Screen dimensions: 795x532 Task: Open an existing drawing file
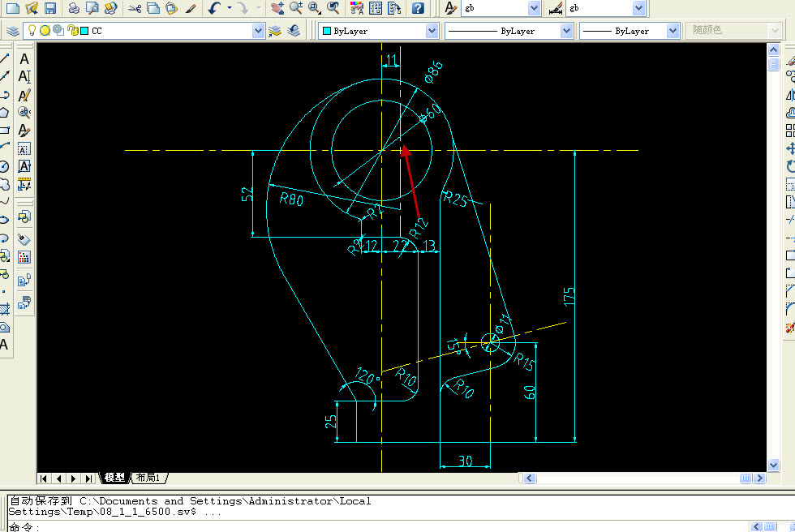[x=32, y=8]
